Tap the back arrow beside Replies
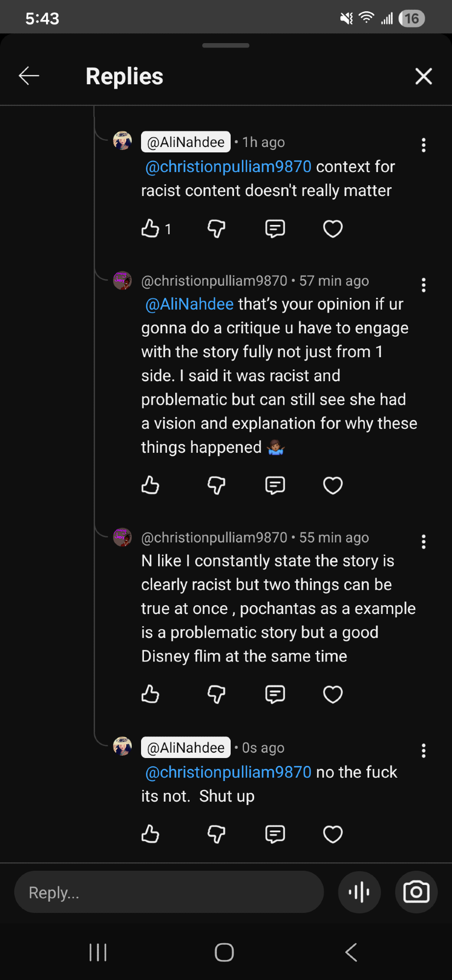This screenshot has width=452, height=980. 29,76
